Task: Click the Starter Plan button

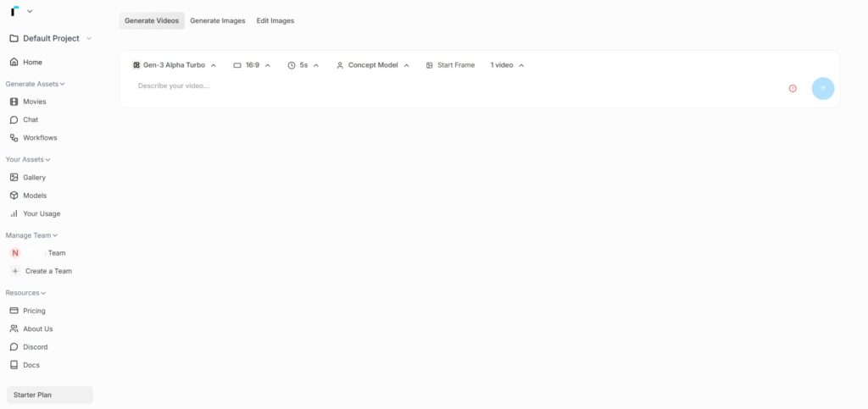Action: [x=49, y=395]
